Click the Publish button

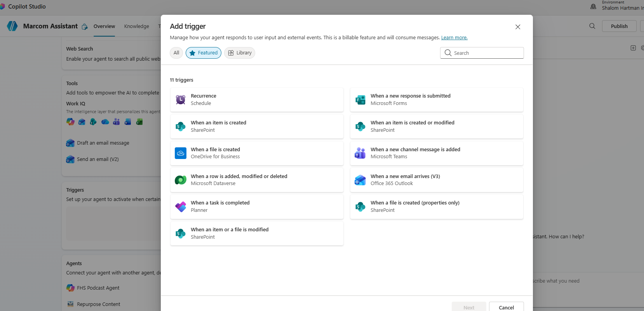tap(619, 26)
